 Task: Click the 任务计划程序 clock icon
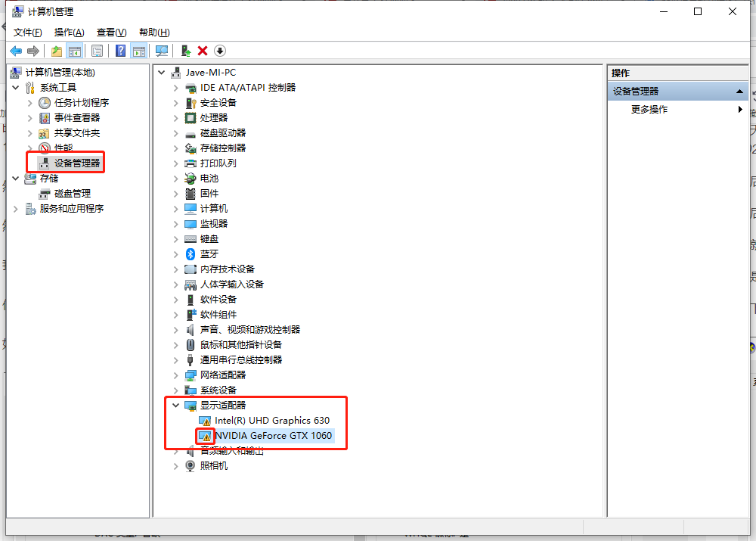point(45,103)
